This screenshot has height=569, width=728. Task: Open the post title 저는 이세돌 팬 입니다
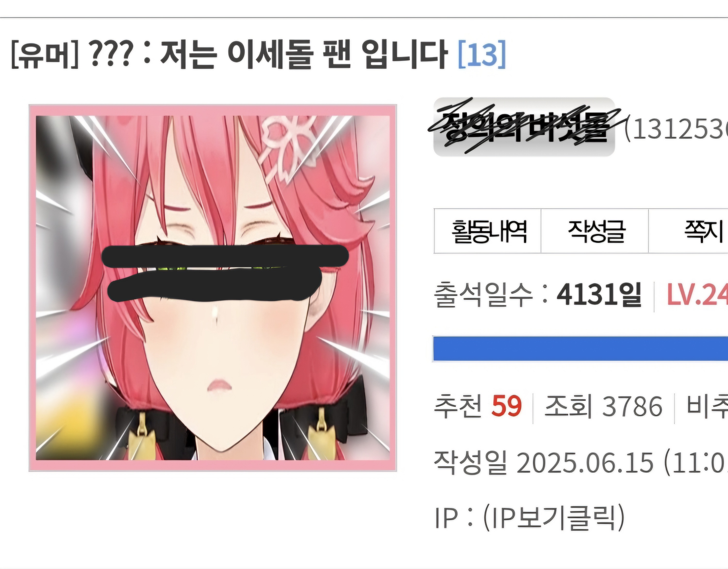pyautogui.click(x=303, y=54)
